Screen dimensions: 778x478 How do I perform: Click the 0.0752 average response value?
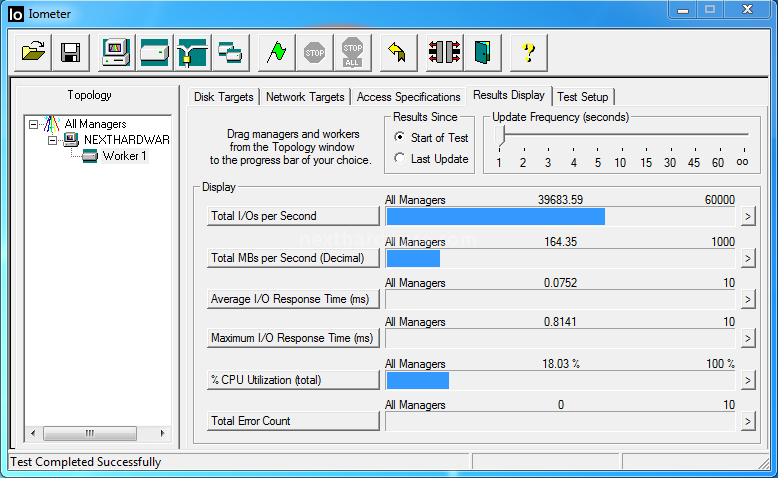(560, 283)
